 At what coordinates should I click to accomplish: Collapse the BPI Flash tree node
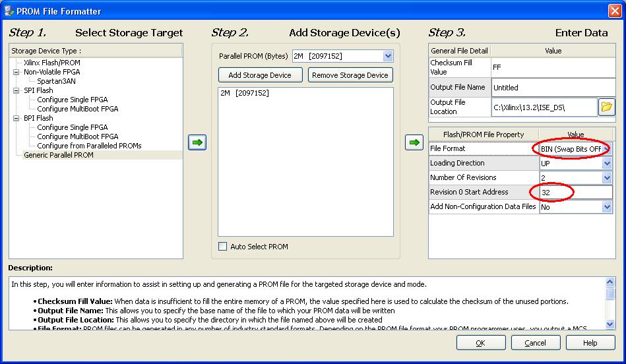pyautogui.click(x=16, y=118)
